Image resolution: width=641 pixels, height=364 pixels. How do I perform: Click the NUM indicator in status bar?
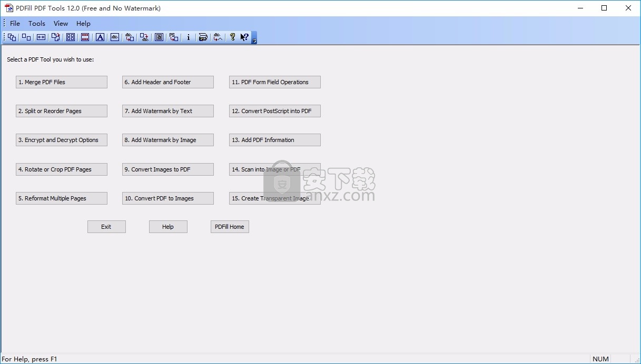[x=600, y=359]
